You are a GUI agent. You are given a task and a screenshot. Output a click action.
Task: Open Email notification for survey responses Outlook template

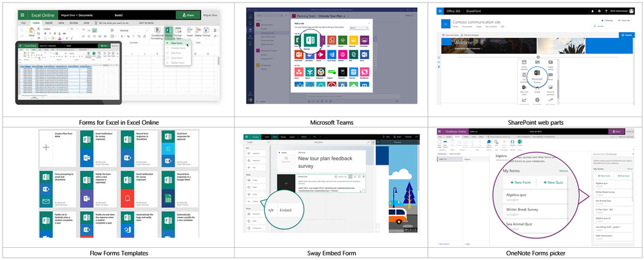tap(98, 149)
